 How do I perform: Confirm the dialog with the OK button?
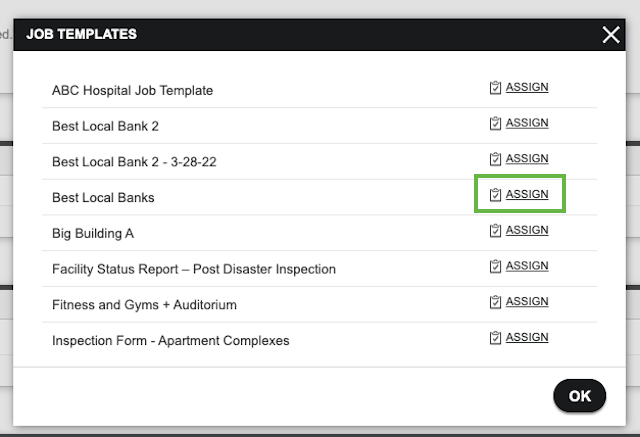click(580, 396)
